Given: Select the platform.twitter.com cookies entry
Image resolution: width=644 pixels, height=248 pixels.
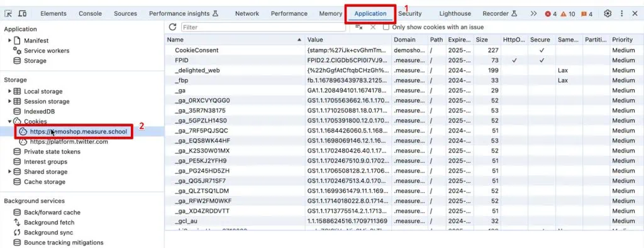Looking at the screenshot, I should [x=69, y=142].
